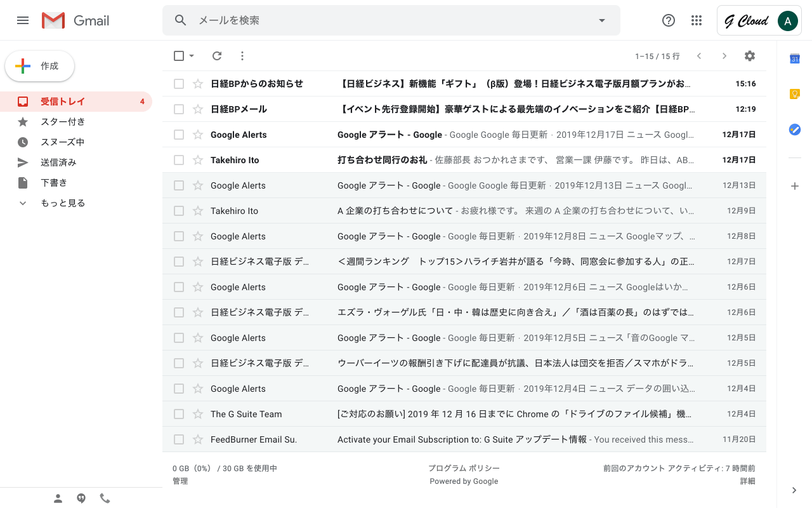812x508 pixels.
Task: Open the phone call icon at bottom
Action: click(x=105, y=498)
